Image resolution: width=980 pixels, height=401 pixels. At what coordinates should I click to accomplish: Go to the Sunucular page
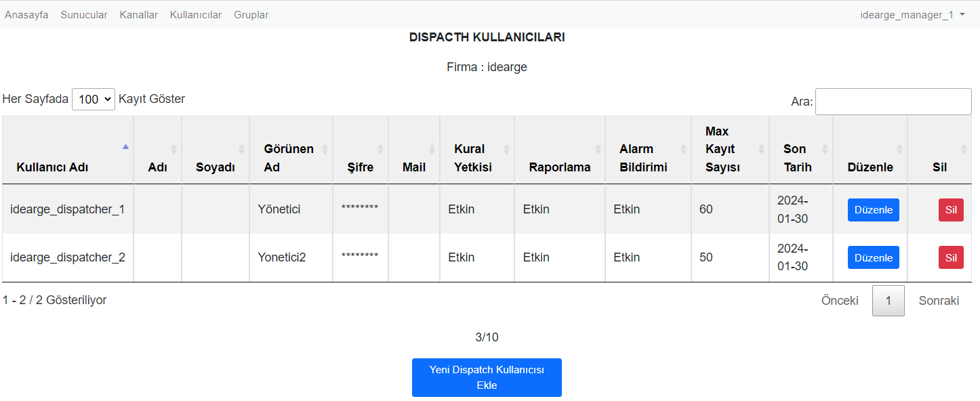point(84,15)
